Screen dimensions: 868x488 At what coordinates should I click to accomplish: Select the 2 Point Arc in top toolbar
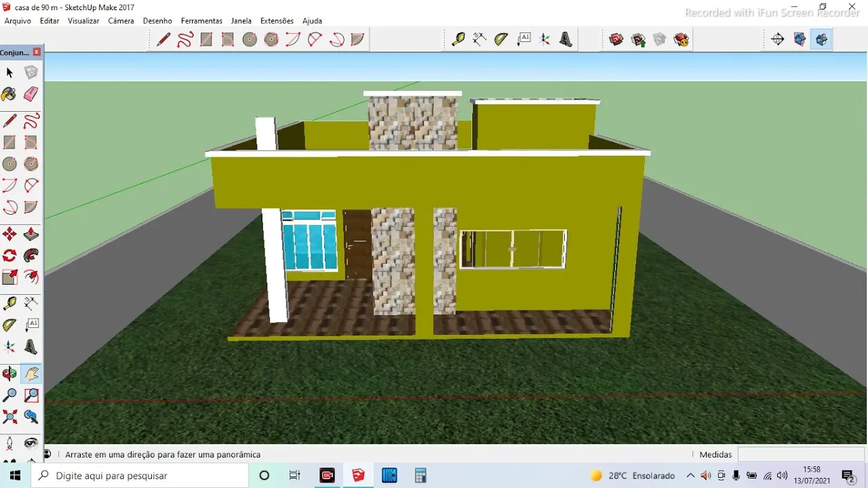pos(315,40)
